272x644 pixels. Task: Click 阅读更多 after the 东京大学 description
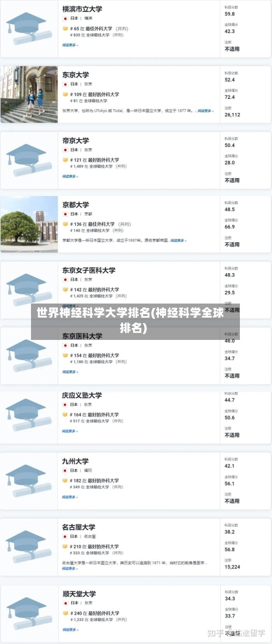coord(205,110)
